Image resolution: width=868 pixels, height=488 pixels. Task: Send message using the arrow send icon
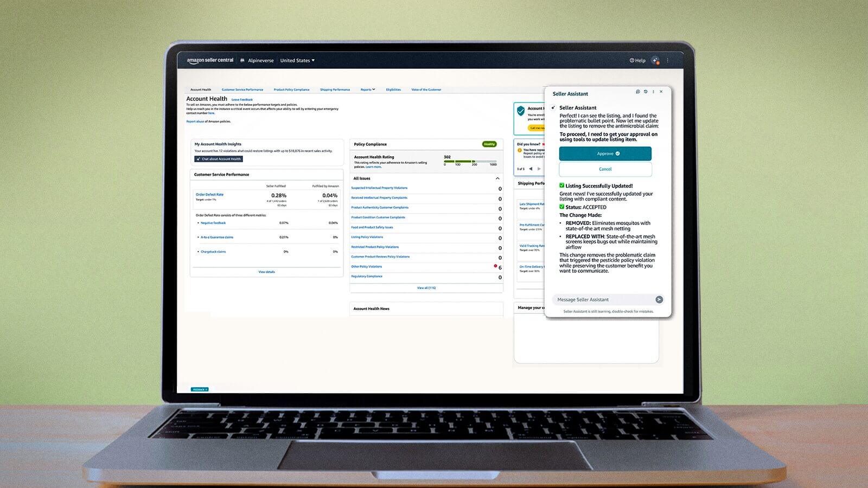(x=659, y=299)
